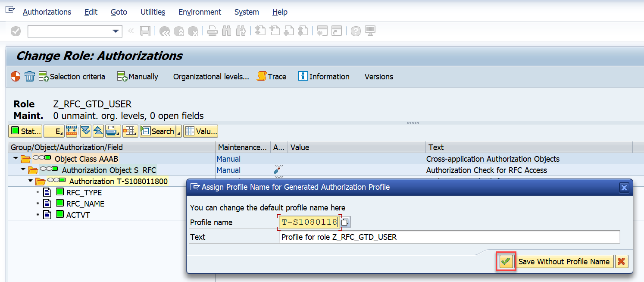644x282 pixels.
Task: Open the Utilities menu
Action: click(x=153, y=12)
